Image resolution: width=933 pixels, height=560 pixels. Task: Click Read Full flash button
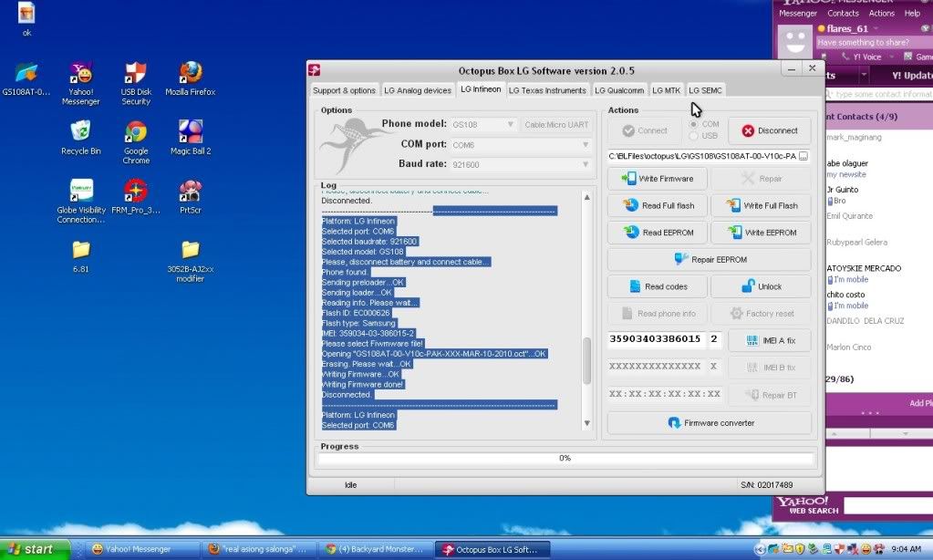[x=658, y=205]
